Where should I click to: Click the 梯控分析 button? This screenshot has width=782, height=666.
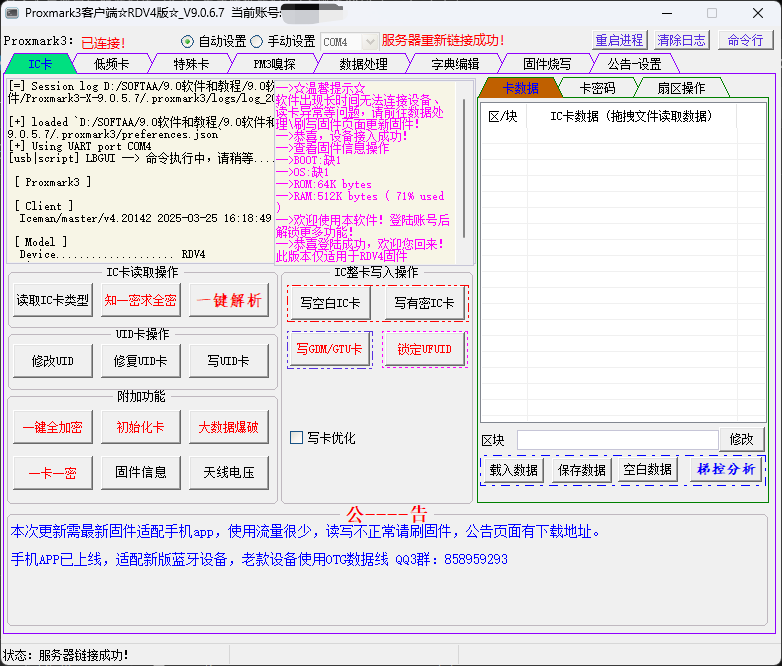pos(726,469)
